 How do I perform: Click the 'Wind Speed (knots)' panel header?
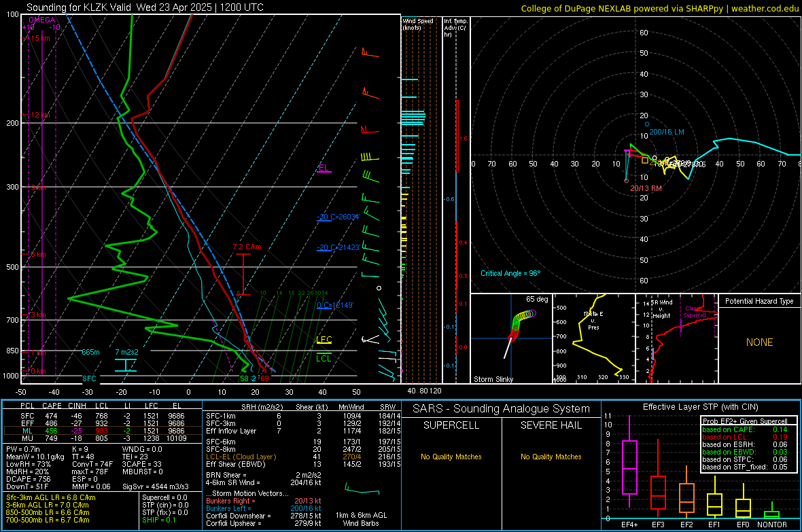(418, 24)
